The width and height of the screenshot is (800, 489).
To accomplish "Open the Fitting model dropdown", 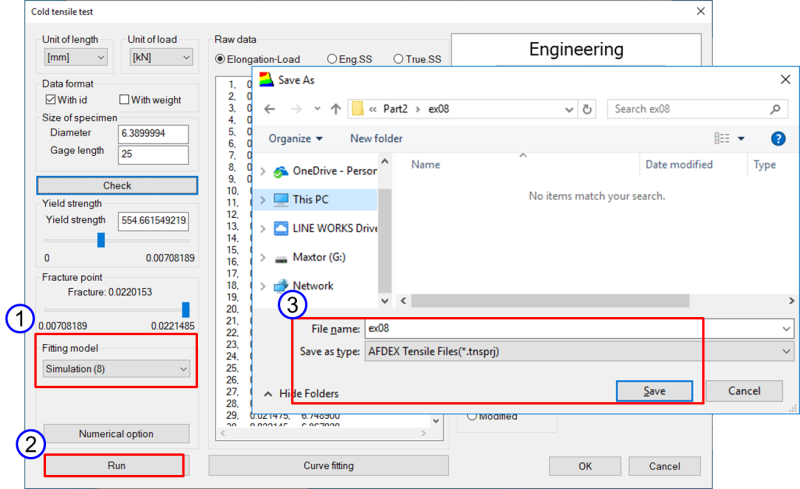I will [x=116, y=370].
